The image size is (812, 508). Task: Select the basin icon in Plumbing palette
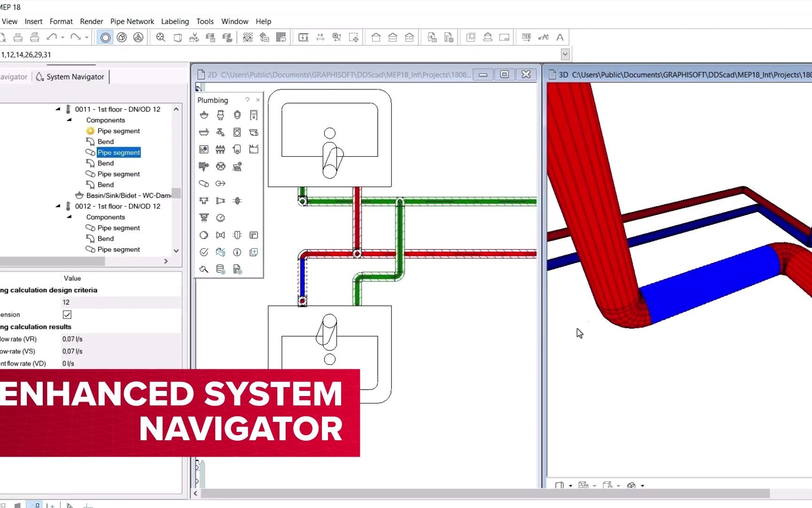coord(204,115)
